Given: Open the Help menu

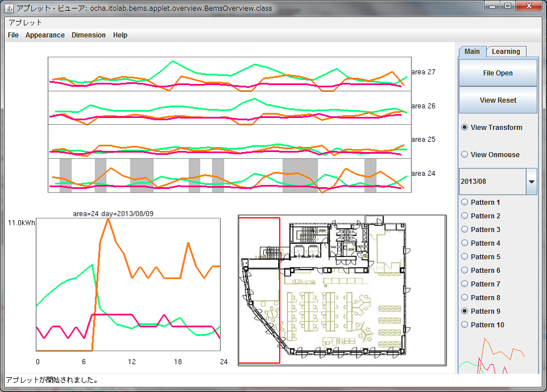Looking at the screenshot, I should coord(120,35).
